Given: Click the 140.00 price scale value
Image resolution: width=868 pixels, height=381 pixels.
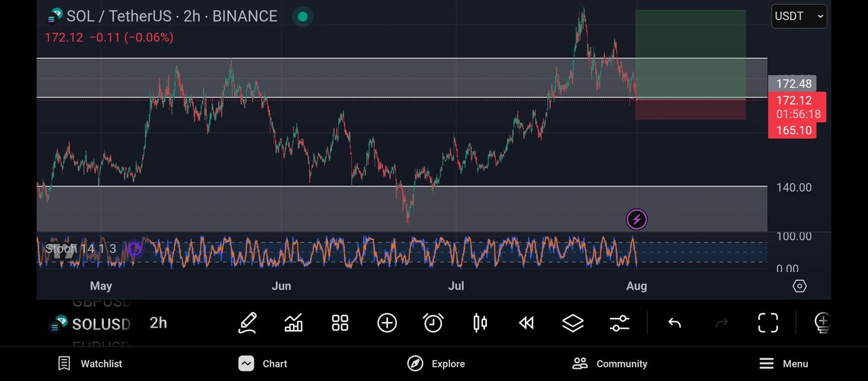Looking at the screenshot, I should (794, 187).
